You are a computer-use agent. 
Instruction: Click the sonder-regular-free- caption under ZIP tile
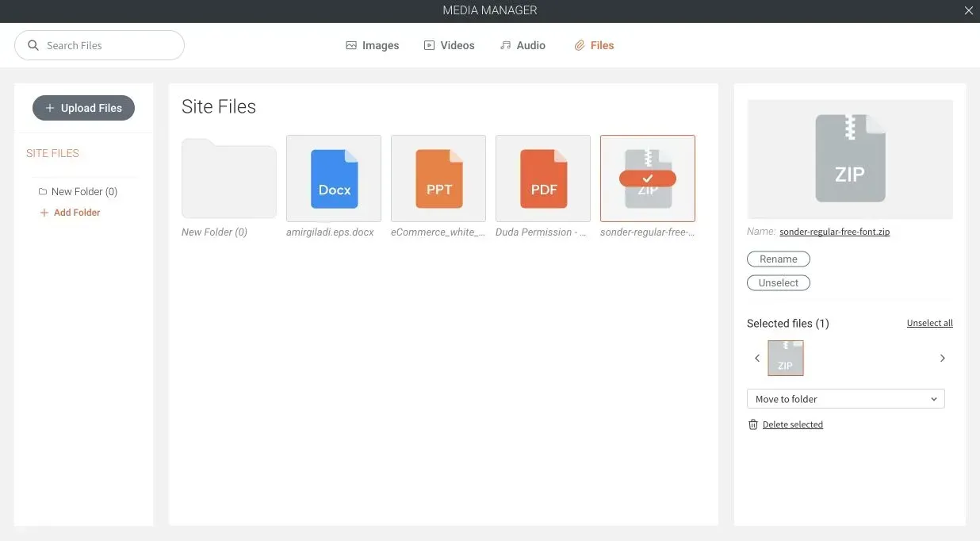(x=648, y=232)
